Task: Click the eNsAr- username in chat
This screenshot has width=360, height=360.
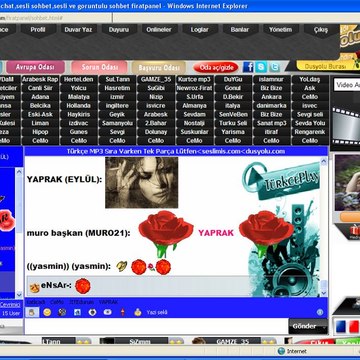Action: pyautogui.click(x=56, y=285)
